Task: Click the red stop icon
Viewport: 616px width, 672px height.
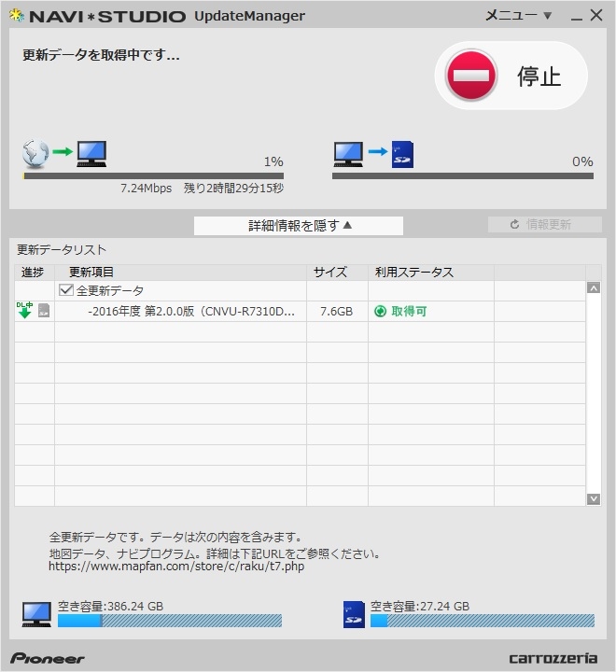Action: [471, 76]
